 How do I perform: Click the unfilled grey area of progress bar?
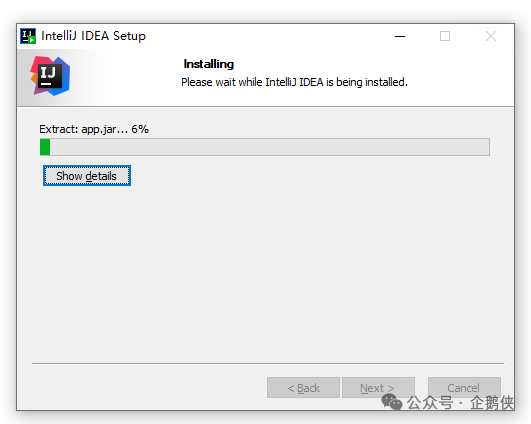click(270, 147)
